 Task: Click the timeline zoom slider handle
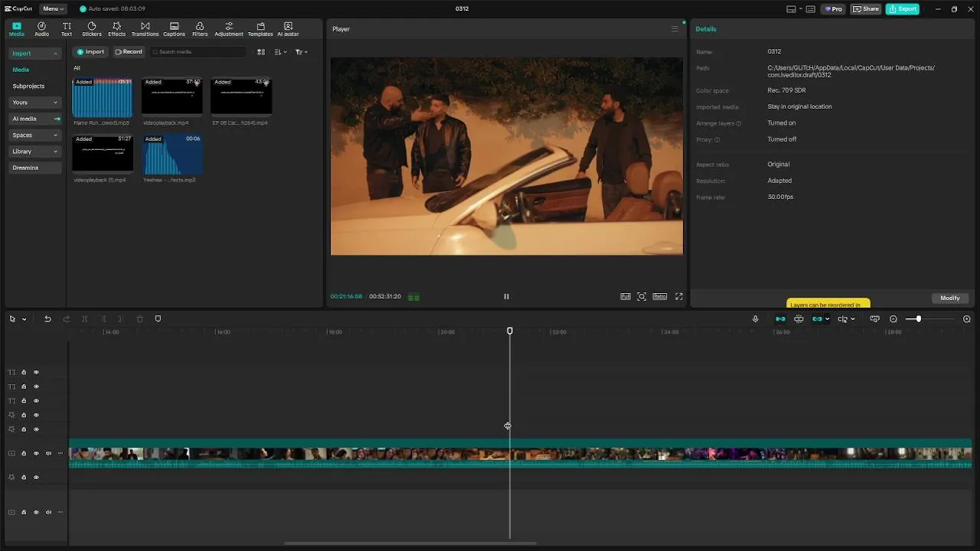[918, 319]
